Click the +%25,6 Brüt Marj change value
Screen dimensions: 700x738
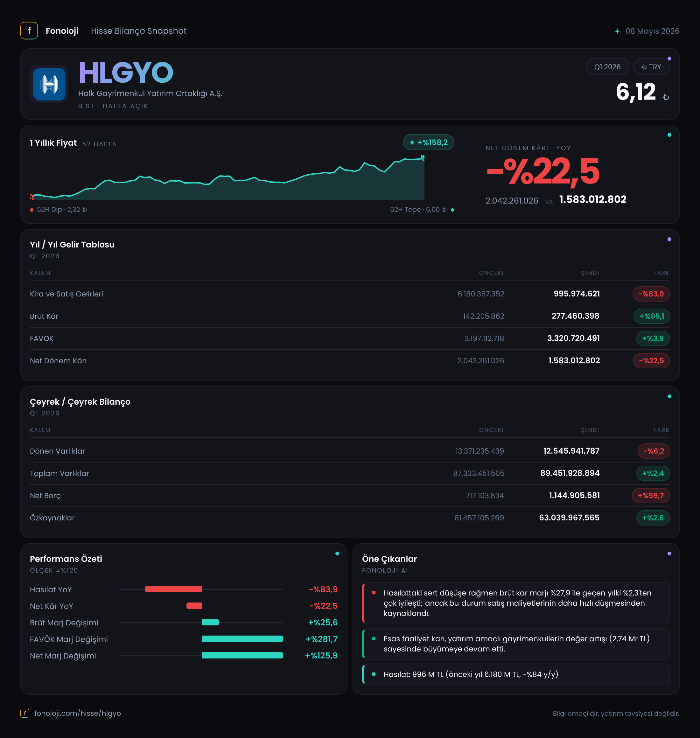(323, 622)
